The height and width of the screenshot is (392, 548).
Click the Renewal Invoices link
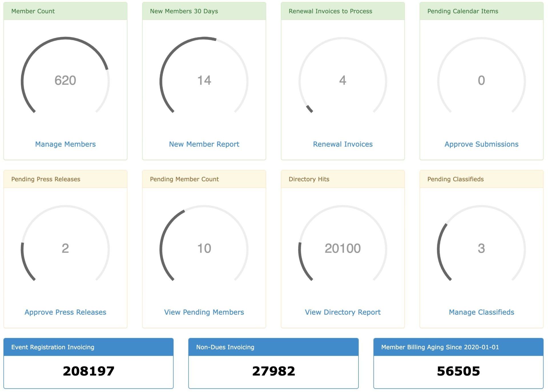click(343, 144)
